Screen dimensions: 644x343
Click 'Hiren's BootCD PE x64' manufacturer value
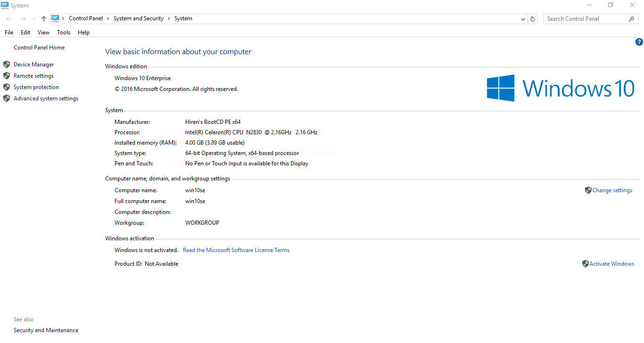tap(213, 122)
